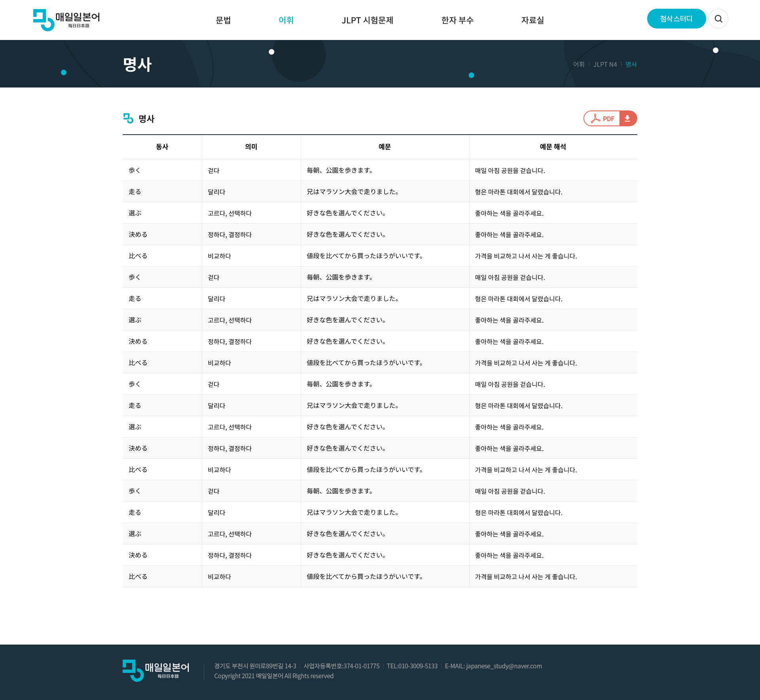Click the 첨삭스터디 button
The height and width of the screenshot is (700, 760).
coord(676,19)
